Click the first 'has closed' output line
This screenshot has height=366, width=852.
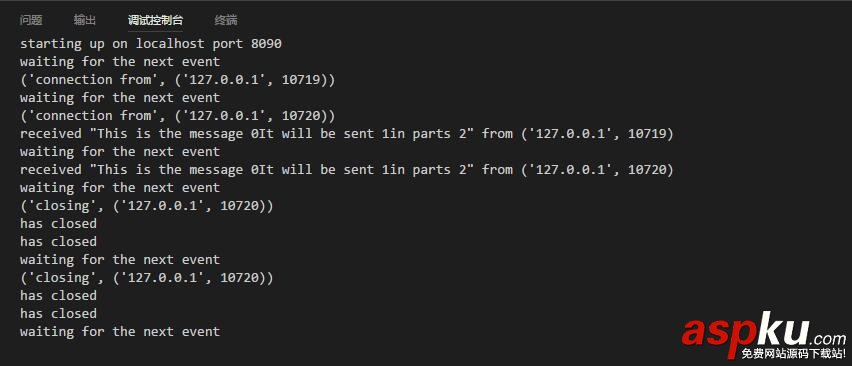point(58,223)
